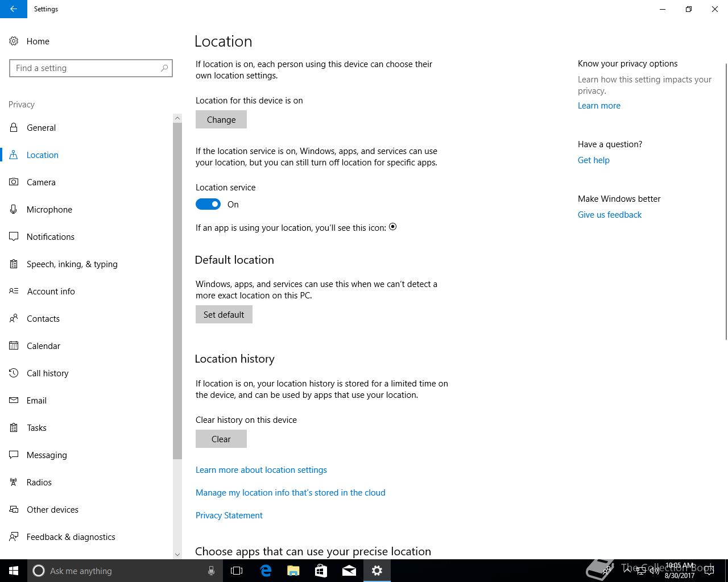Select Call history in the sidebar
728x582 pixels.
click(86, 373)
